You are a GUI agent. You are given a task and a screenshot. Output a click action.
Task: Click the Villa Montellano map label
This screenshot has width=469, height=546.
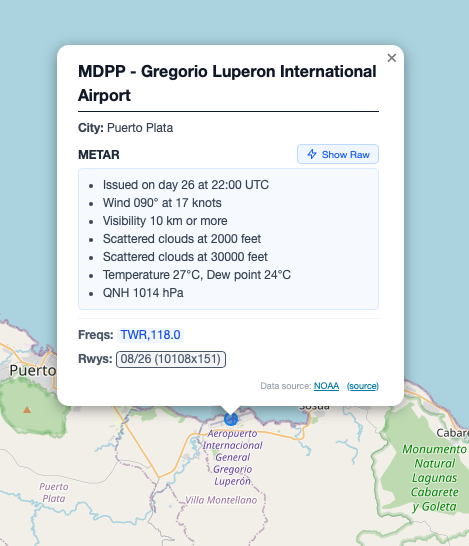[221, 500]
